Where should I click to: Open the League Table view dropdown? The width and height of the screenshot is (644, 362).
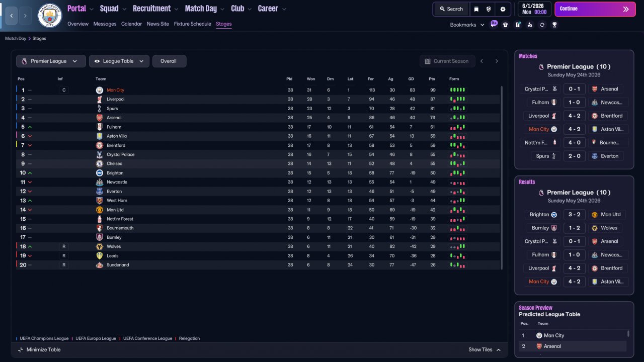119,61
